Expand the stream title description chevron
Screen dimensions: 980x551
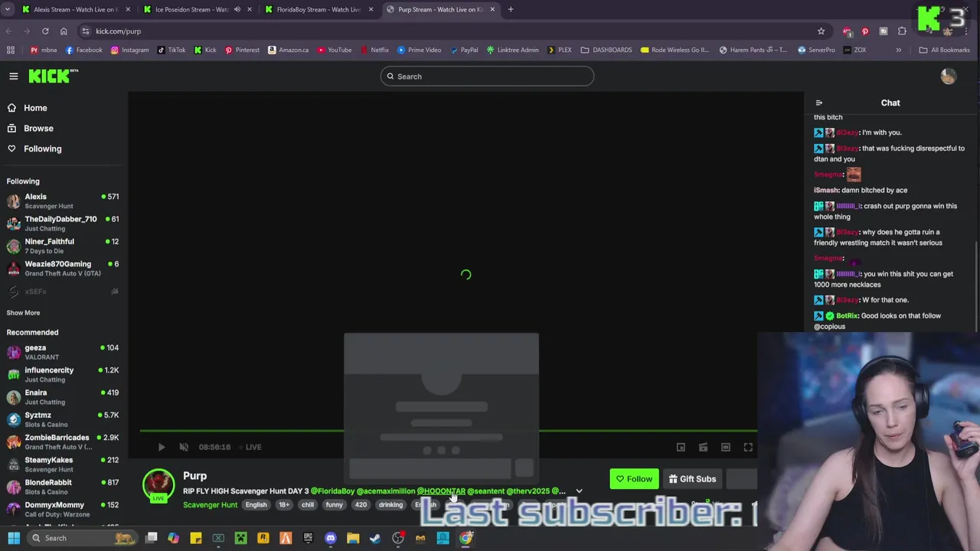click(579, 491)
